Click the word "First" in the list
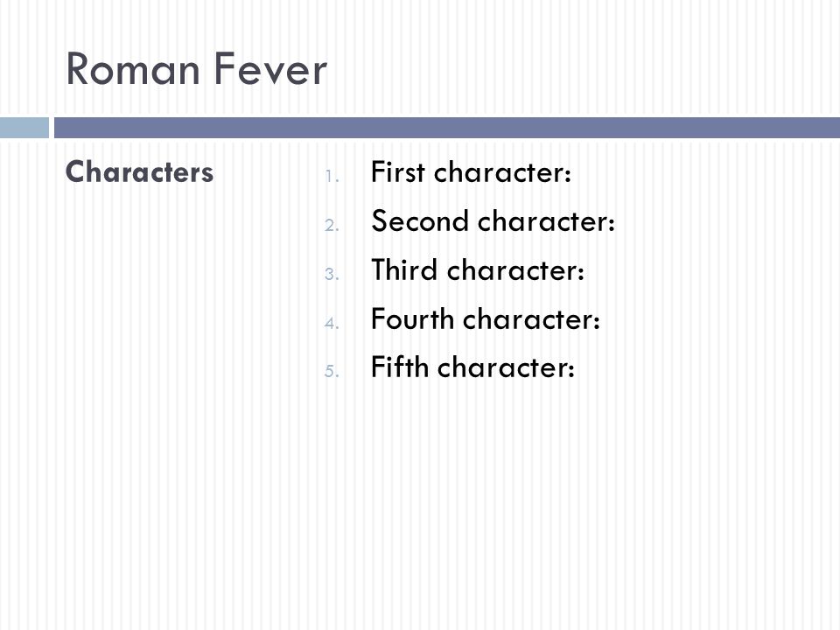 tap(398, 172)
